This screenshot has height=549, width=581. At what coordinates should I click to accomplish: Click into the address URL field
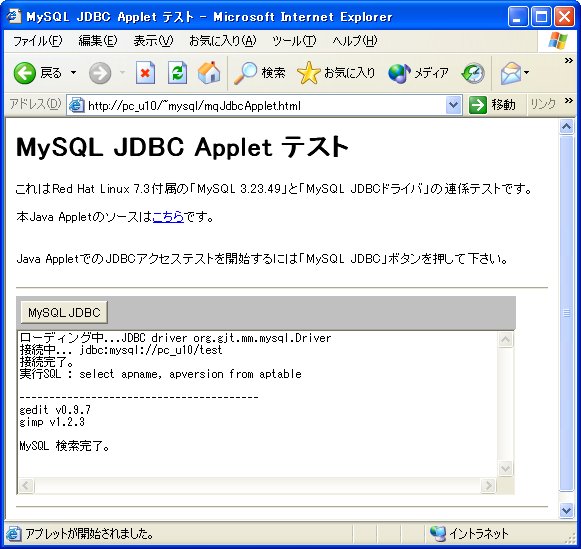(x=264, y=106)
